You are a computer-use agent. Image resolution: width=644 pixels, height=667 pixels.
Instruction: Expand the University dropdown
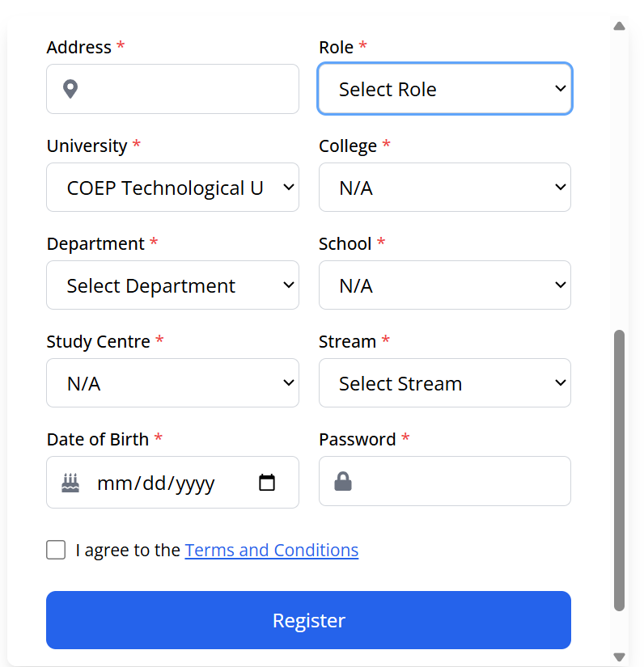tap(172, 188)
